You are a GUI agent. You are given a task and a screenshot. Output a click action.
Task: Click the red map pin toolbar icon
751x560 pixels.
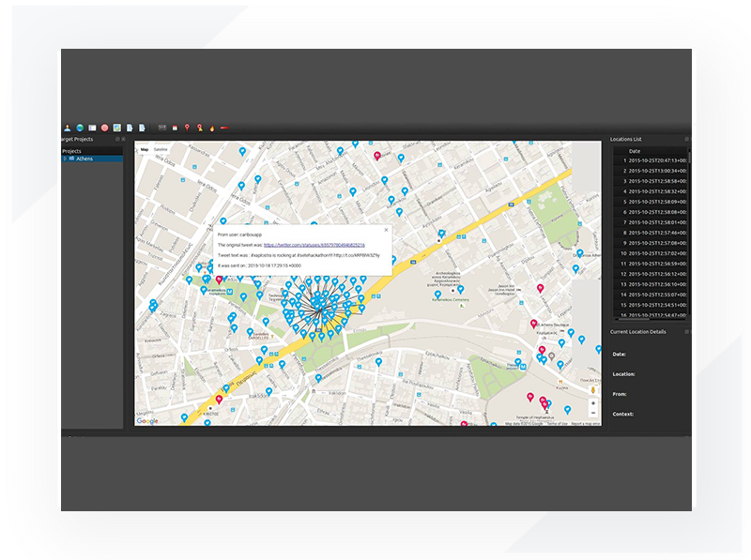coord(187,128)
